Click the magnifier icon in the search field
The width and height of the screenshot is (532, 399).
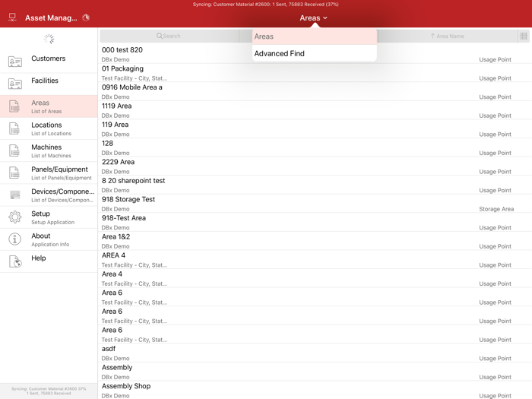(159, 36)
